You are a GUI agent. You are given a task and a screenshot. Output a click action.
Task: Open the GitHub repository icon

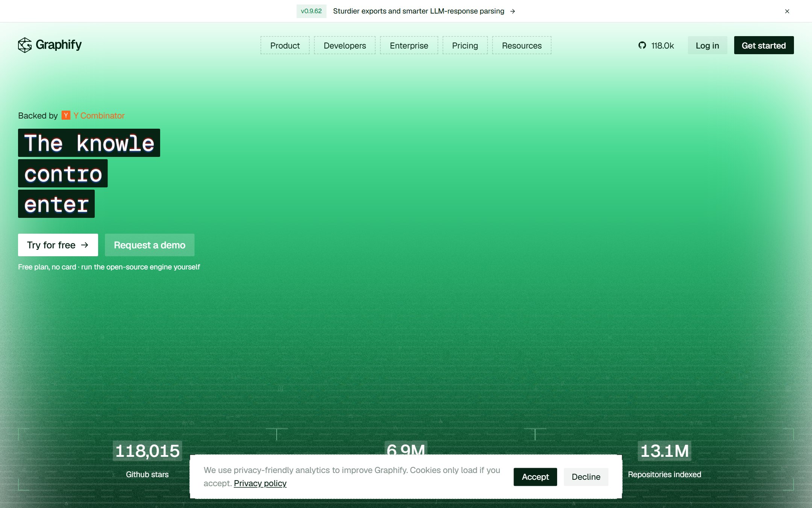click(x=642, y=46)
